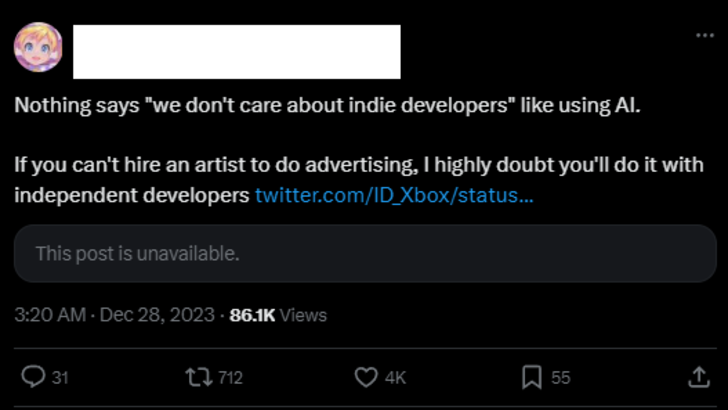Click the 712 reposts count
This screenshot has width=728, height=410.
coord(230,377)
